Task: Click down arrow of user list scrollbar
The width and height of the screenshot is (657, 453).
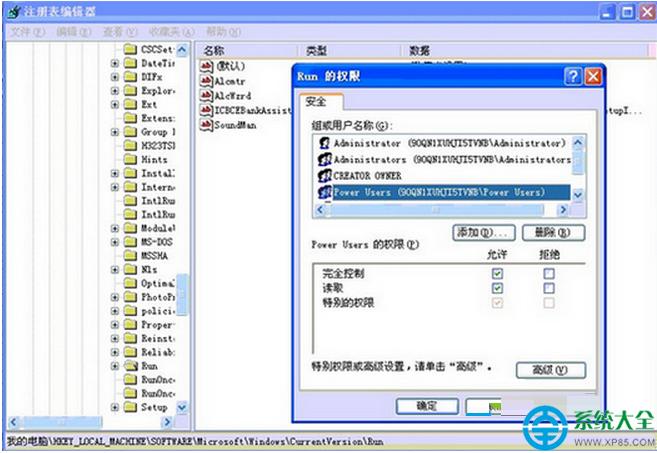Action: (578, 194)
